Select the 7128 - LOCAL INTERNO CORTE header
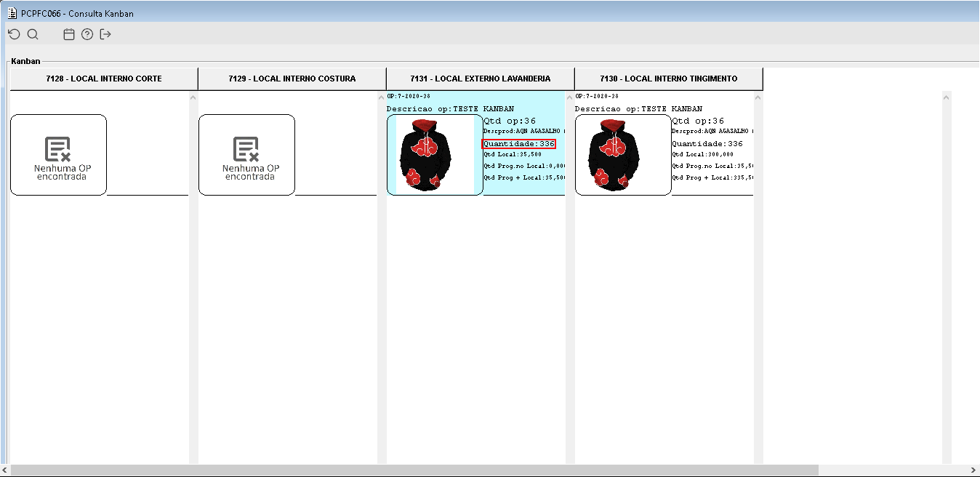The width and height of the screenshot is (980, 477). coord(104,79)
